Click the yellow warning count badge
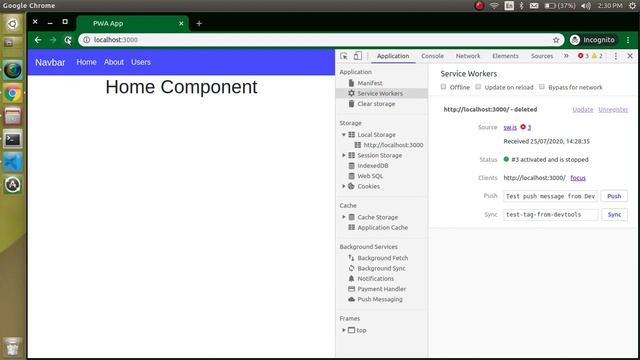640x360 pixels. (597, 56)
